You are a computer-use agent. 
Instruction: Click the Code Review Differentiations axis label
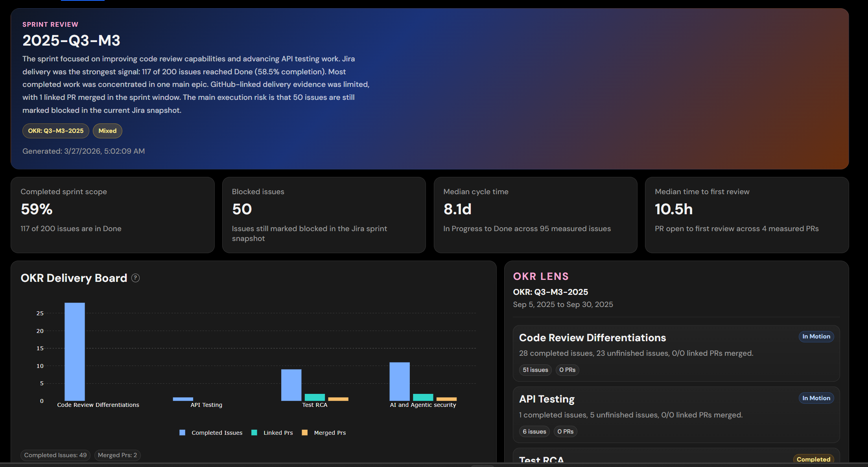(x=98, y=405)
